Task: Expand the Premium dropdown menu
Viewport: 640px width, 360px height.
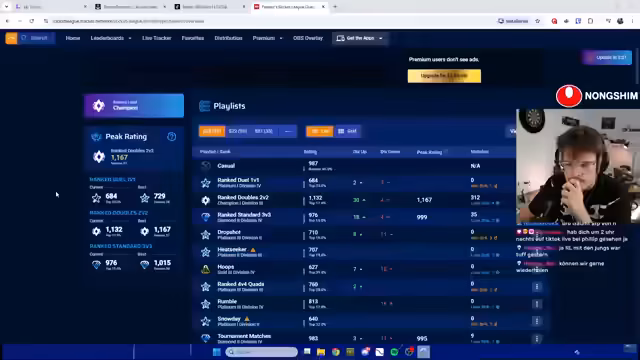Action: pyautogui.click(x=267, y=38)
